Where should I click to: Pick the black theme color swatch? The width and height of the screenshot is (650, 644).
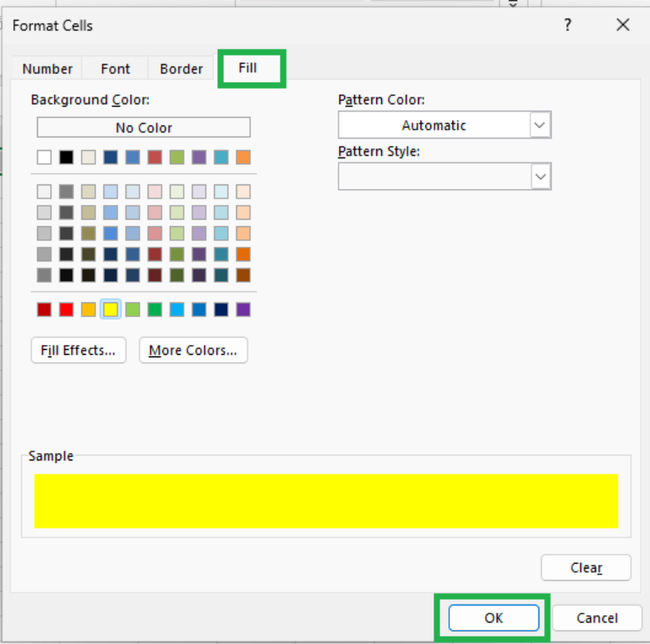tap(66, 157)
